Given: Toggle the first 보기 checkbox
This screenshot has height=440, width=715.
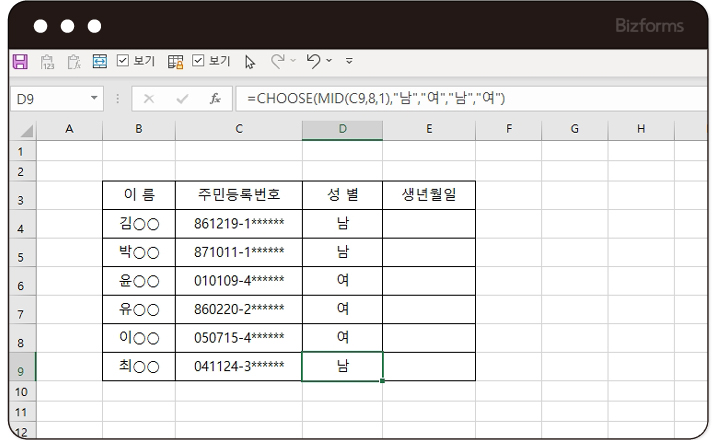Looking at the screenshot, I should tap(123, 61).
